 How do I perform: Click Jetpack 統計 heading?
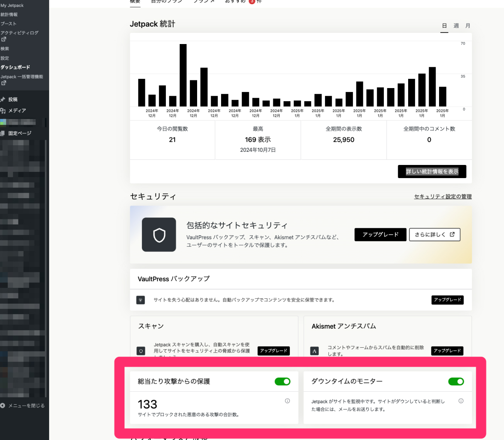[152, 24]
